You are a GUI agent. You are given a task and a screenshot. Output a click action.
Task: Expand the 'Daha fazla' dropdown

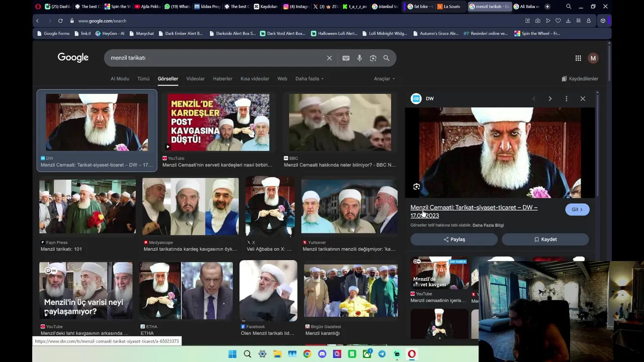309,79
